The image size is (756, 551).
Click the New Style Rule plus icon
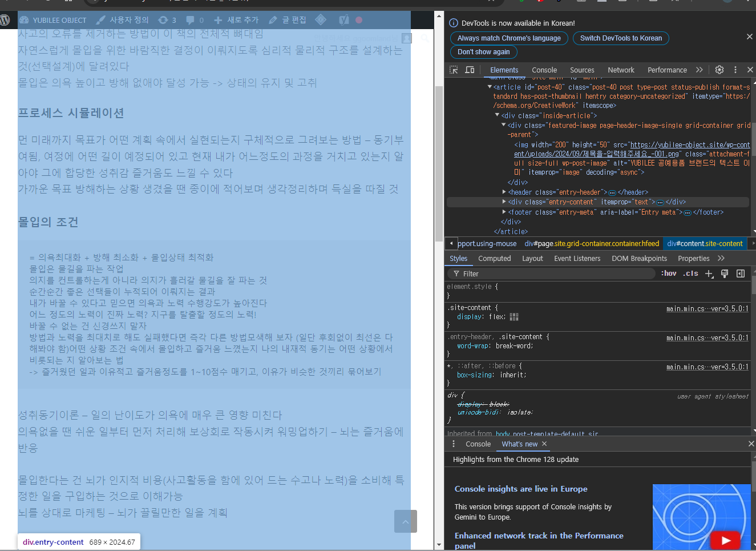click(x=709, y=274)
